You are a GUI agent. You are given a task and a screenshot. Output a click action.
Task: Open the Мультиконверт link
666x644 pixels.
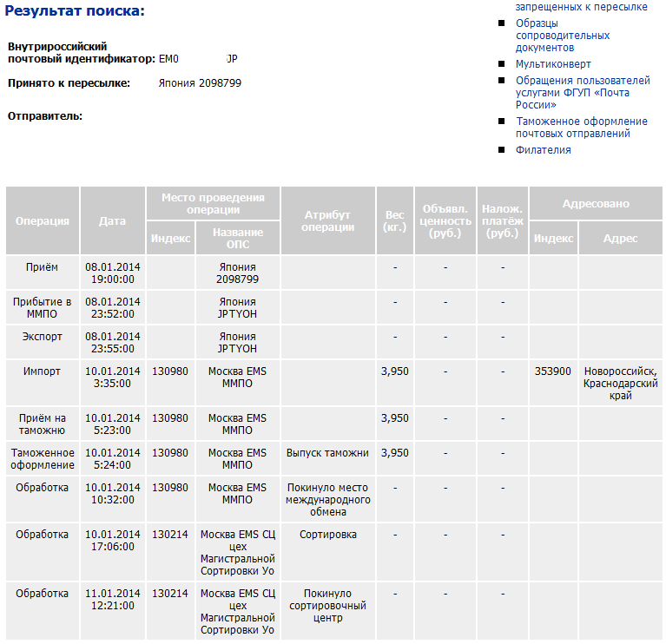click(553, 64)
